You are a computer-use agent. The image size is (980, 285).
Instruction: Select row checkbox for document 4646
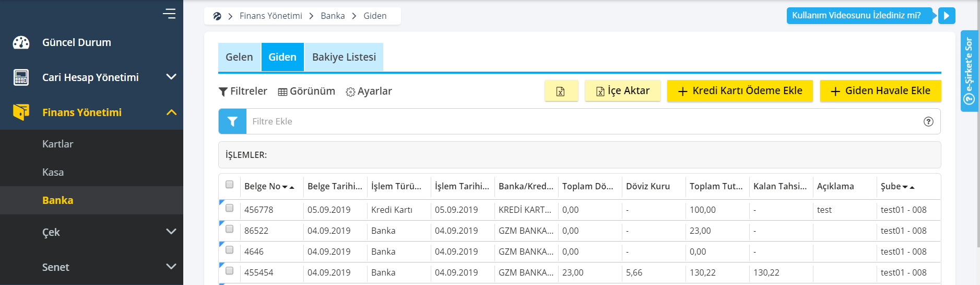click(229, 249)
